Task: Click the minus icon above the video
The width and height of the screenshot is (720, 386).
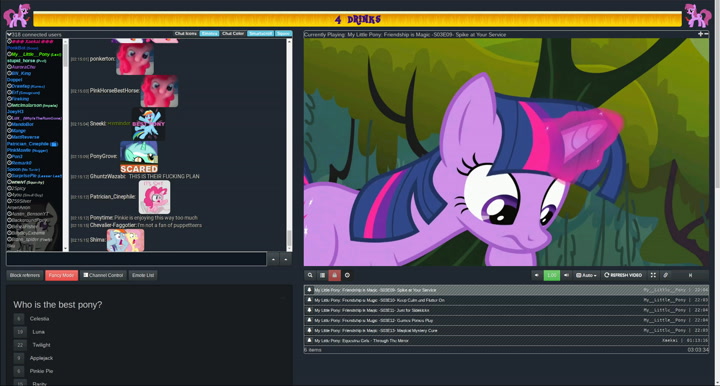Action: pos(706,34)
